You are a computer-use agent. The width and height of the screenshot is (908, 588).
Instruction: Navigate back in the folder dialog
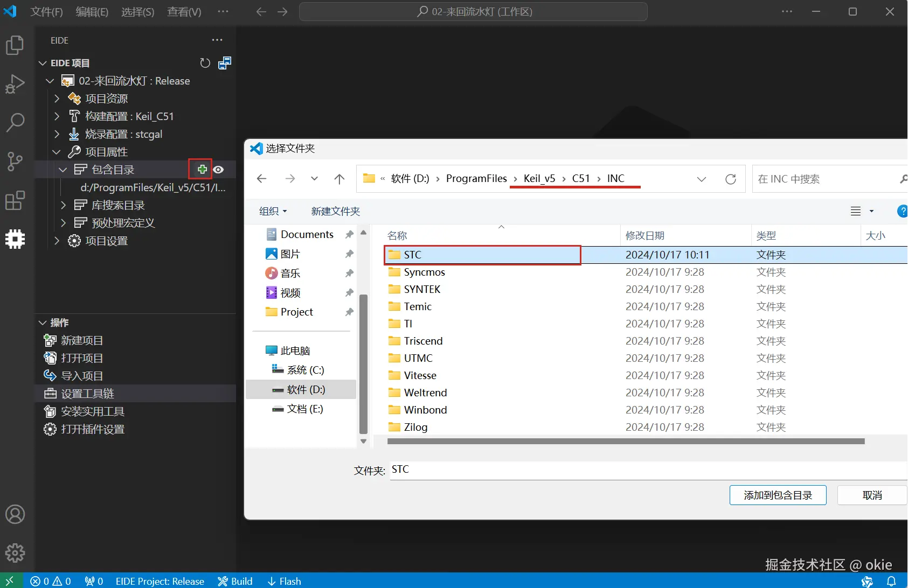click(x=262, y=179)
